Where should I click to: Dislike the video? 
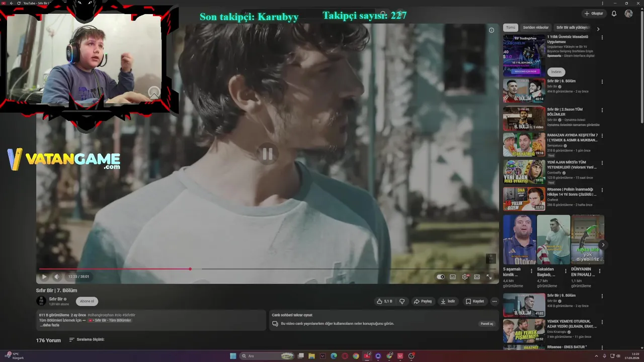[402, 301]
